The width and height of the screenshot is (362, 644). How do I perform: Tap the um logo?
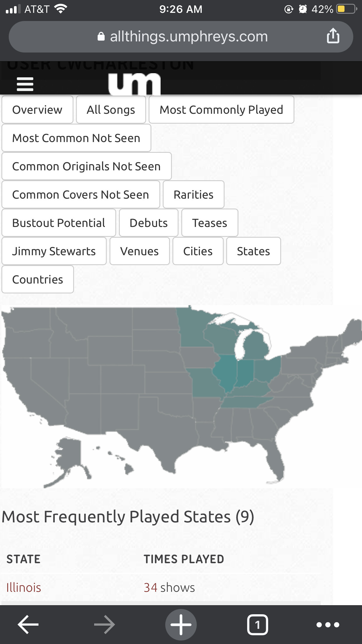coord(134,84)
